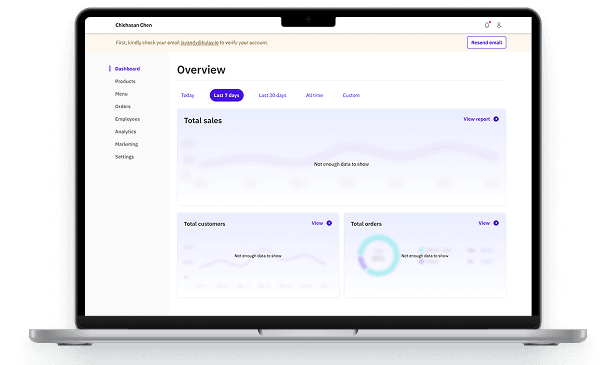The image size is (613, 365).
Task: Select the Today tab
Action: (188, 95)
